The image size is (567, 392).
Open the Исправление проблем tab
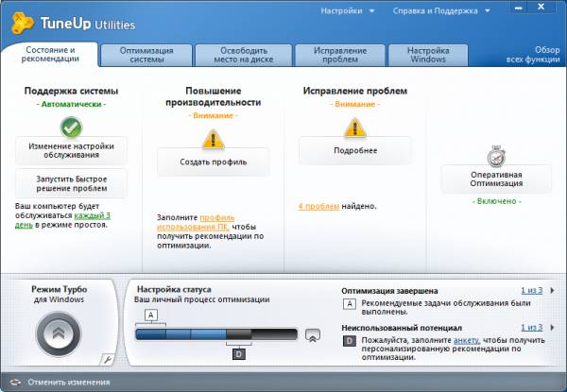[x=340, y=56]
